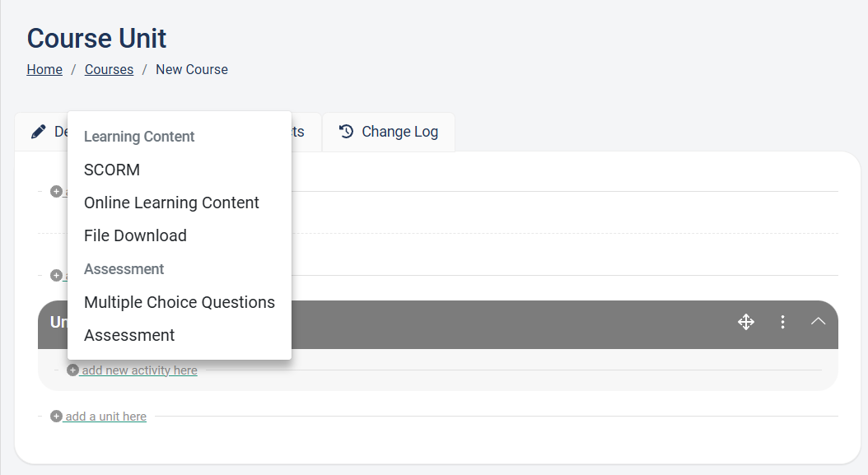Open the partially hidden tab ending in "ts"
This screenshot has height=475, width=868.
click(x=298, y=132)
